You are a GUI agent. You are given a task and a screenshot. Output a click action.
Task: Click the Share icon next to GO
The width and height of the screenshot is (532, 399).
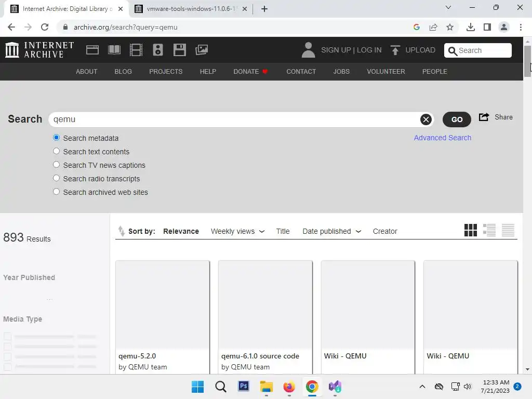click(484, 117)
